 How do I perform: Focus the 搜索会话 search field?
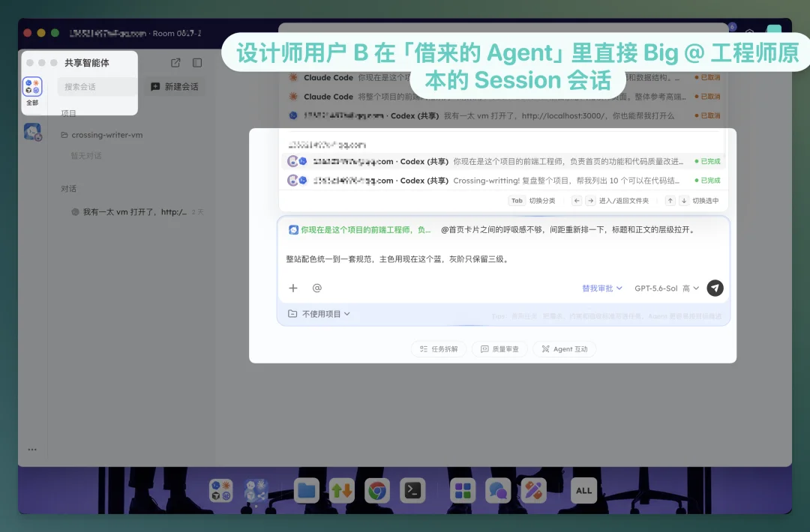tap(97, 87)
